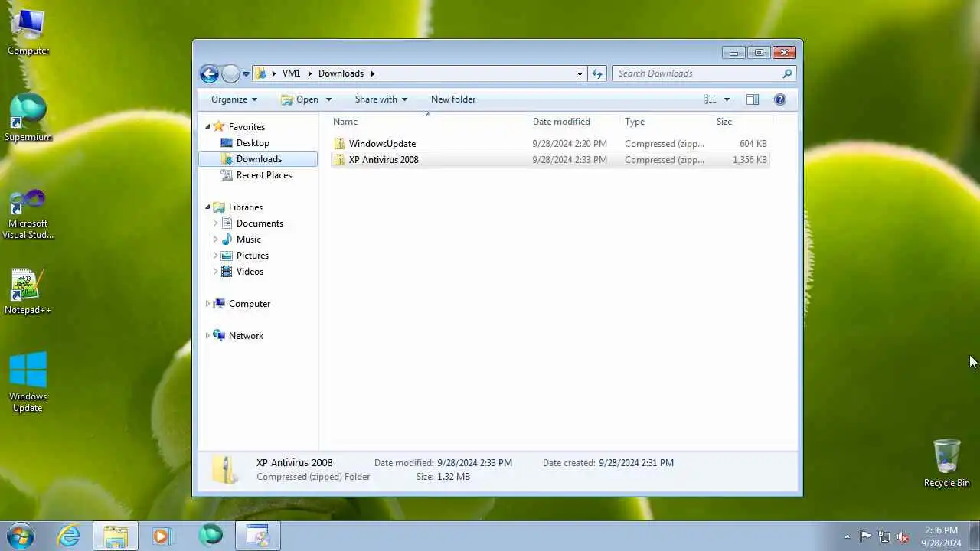Click the network tray icon
This screenshot has width=980, height=551.
(x=884, y=536)
